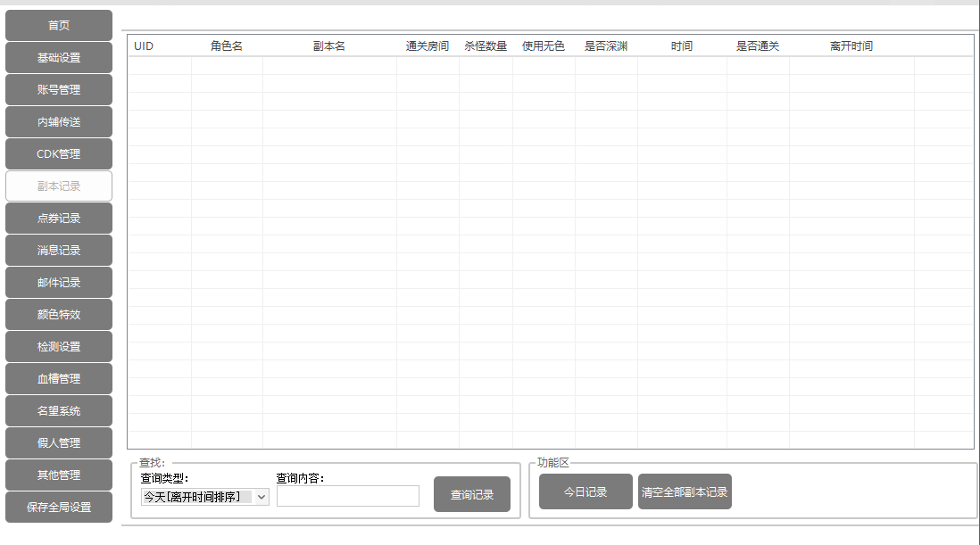
Task: Sort by 离开时间 column header
Action: (x=851, y=46)
